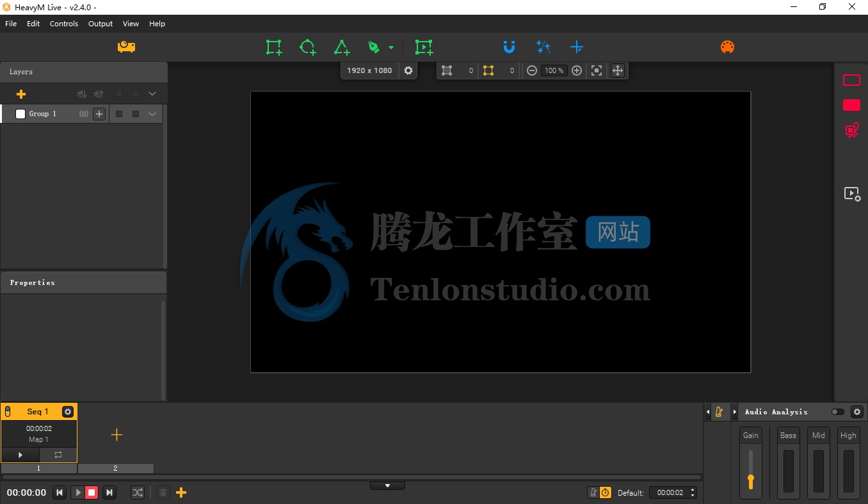
Task: Skip to previous sequence
Action: click(60, 492)
